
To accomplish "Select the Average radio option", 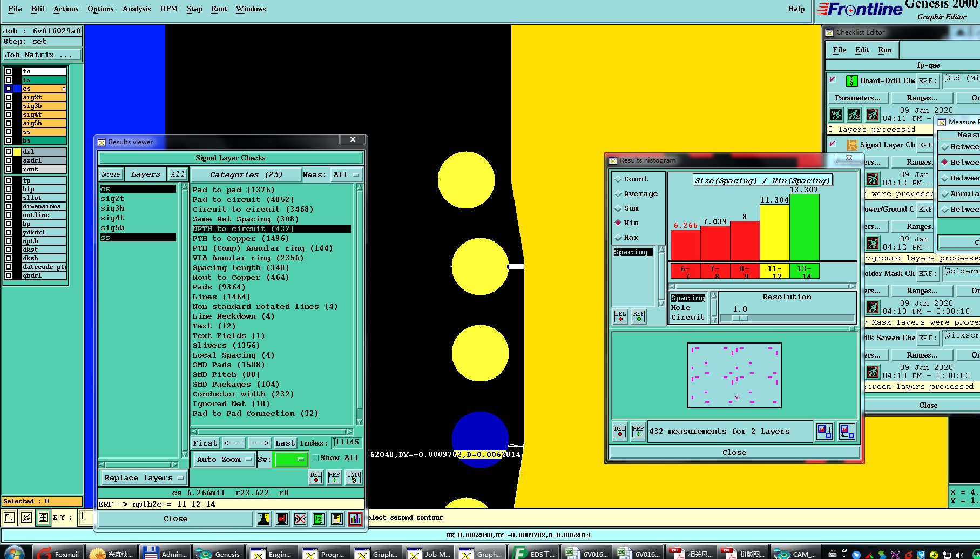I will click(618, 194).
